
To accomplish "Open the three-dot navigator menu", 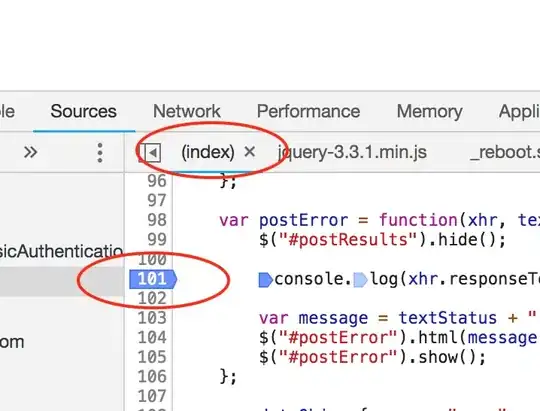I will [x=100, y=152].
